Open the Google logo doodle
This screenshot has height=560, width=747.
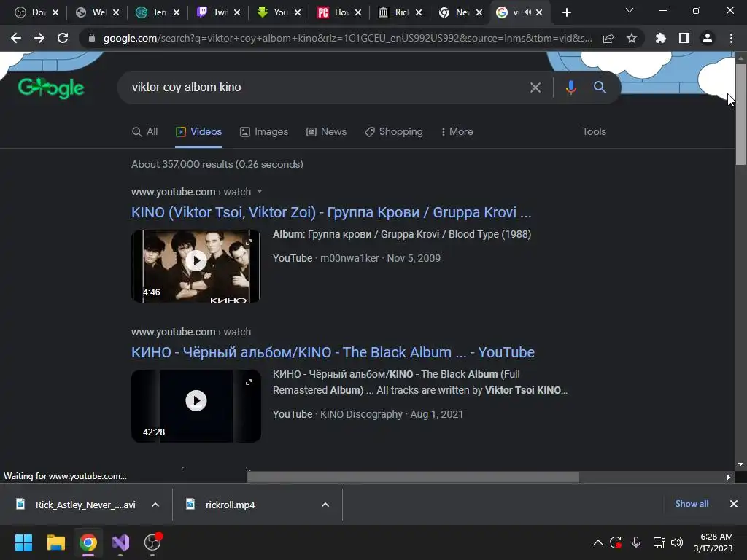pos(51,87)
